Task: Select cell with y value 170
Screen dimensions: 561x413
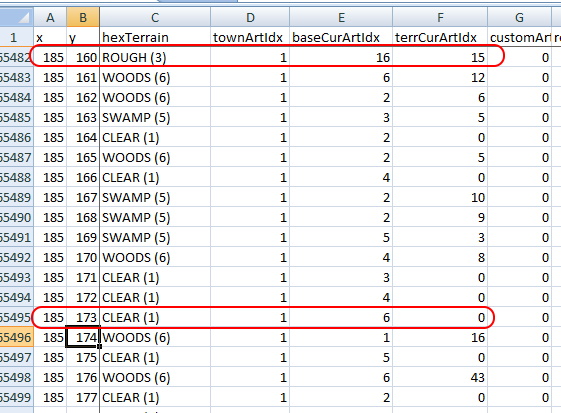Action: pos(83,257)
